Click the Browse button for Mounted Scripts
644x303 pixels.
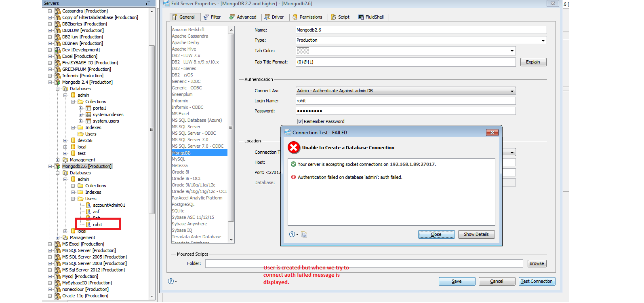537,263
